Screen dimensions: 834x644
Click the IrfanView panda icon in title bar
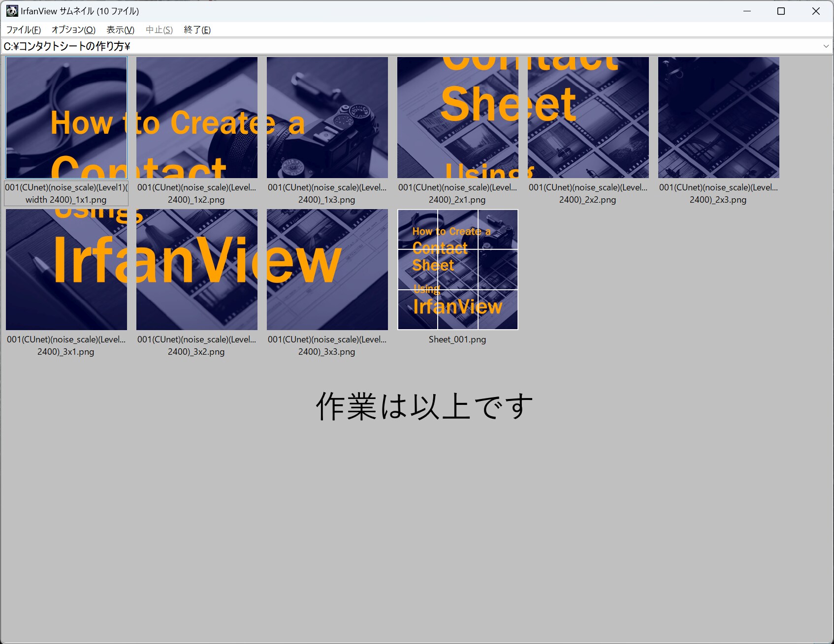pos(12,11)
